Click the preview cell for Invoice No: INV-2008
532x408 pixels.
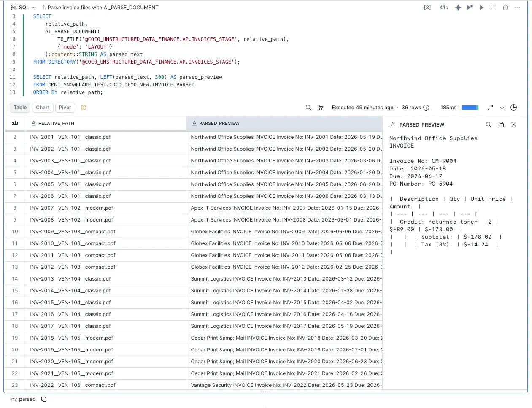pyautogui.click(x=284, y=220)
